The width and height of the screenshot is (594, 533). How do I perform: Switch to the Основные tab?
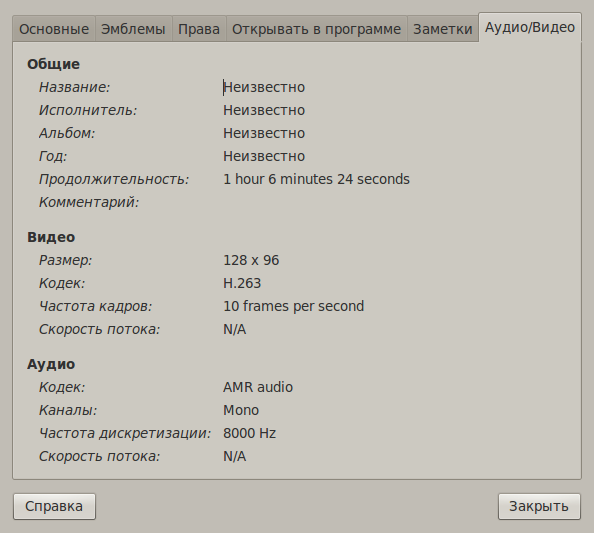point(54,29)
